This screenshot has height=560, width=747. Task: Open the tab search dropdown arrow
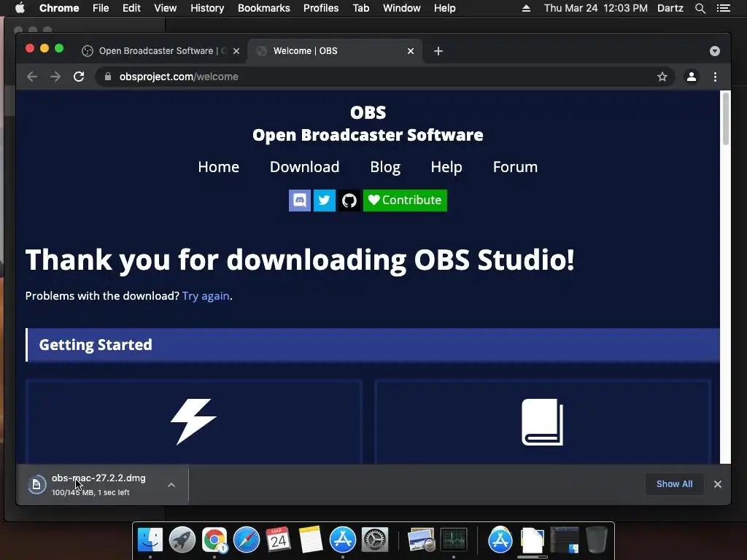click(715, 51)
